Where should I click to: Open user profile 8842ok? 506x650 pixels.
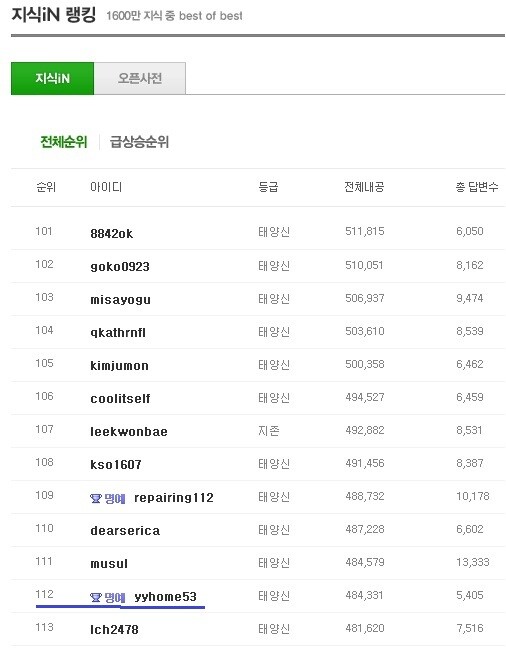[112, 233]
